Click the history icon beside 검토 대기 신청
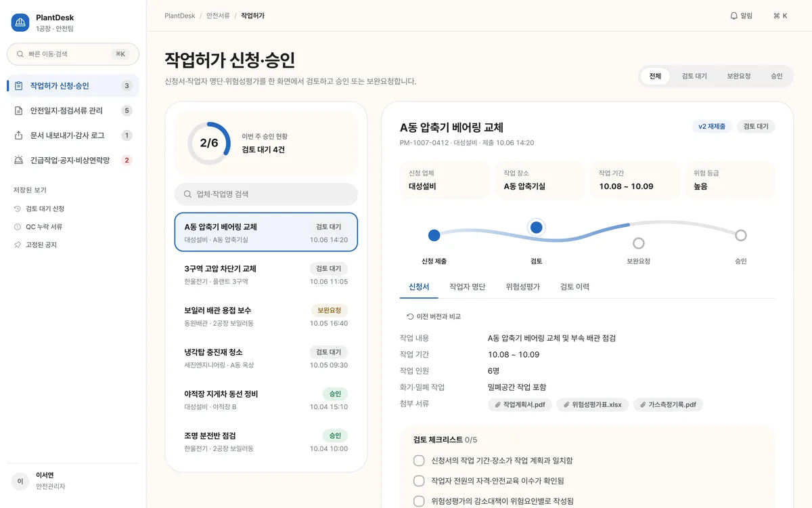The height and width of the screenshot is (508, 812). click(x=18, y=209)
